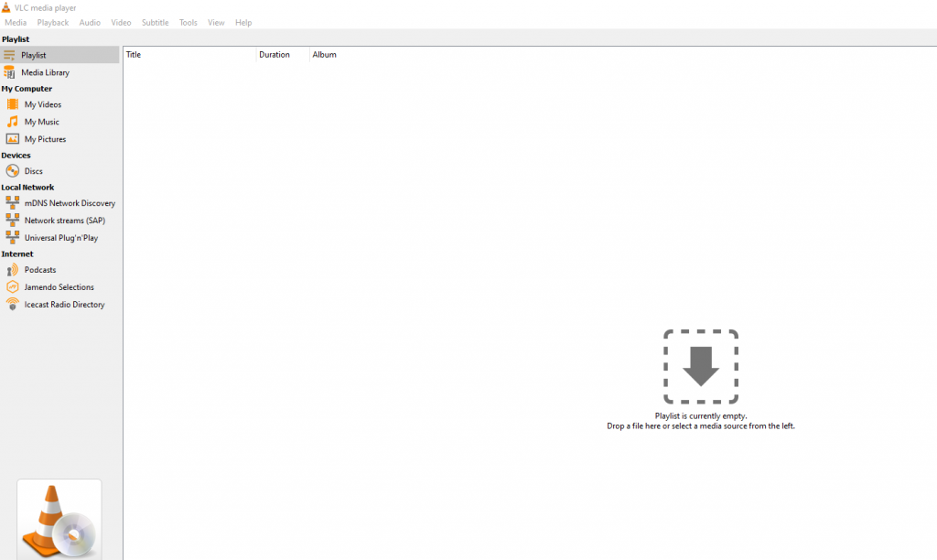
Task: Open Media Library icon in sidebar
Action: [x=9, y=72]
